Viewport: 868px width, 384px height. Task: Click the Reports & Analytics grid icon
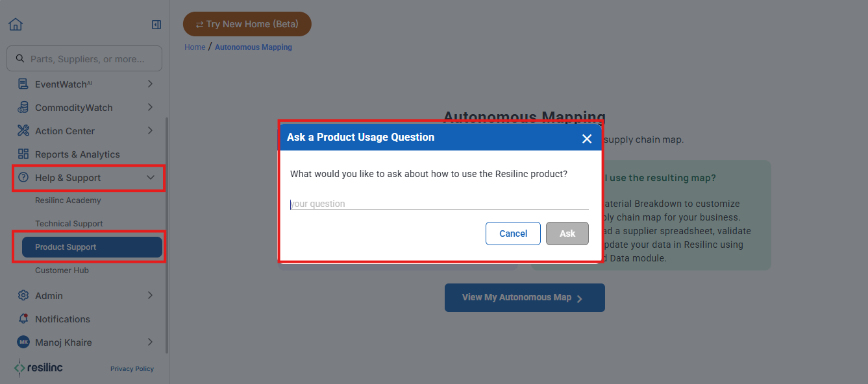pyautogui.click(x=23, y=154)
